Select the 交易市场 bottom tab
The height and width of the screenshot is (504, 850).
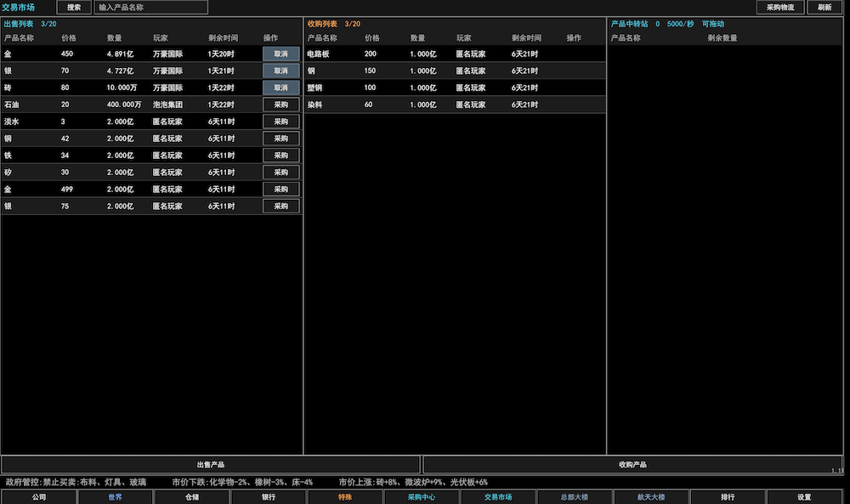click(x=497, y=497)
